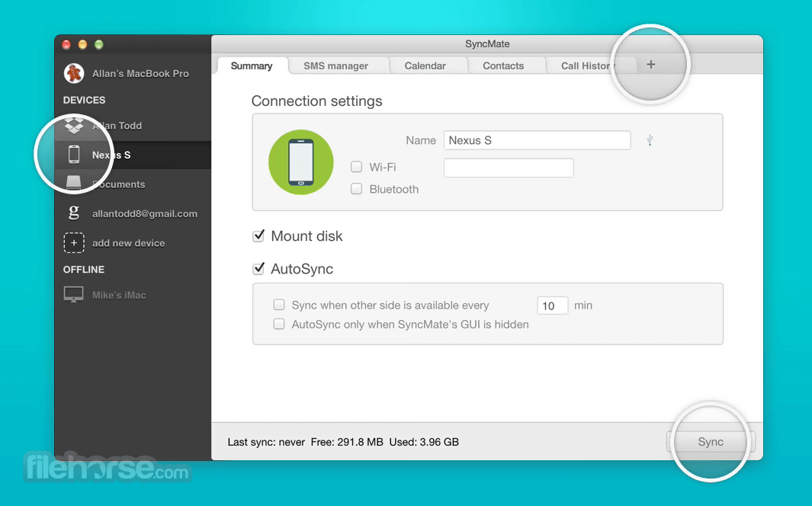Click the Name field containing Nexus S
Image resolution: width=812 pixels, height=506 pixels.
click(x=537, y=140)
